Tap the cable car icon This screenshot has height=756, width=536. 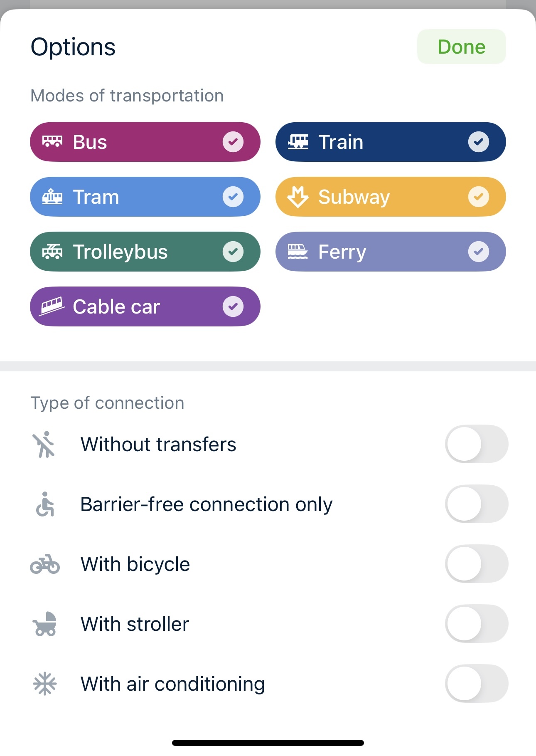[x=52, y=306]
